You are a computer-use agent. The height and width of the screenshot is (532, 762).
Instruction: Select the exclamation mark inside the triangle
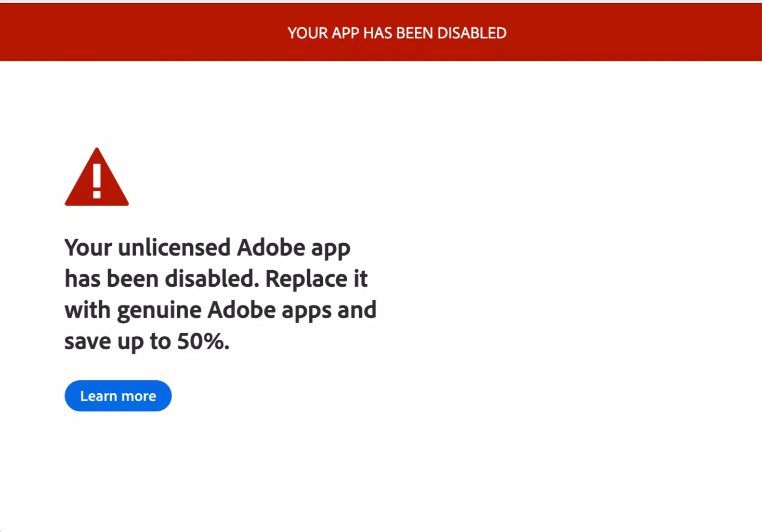pos(97,184)
